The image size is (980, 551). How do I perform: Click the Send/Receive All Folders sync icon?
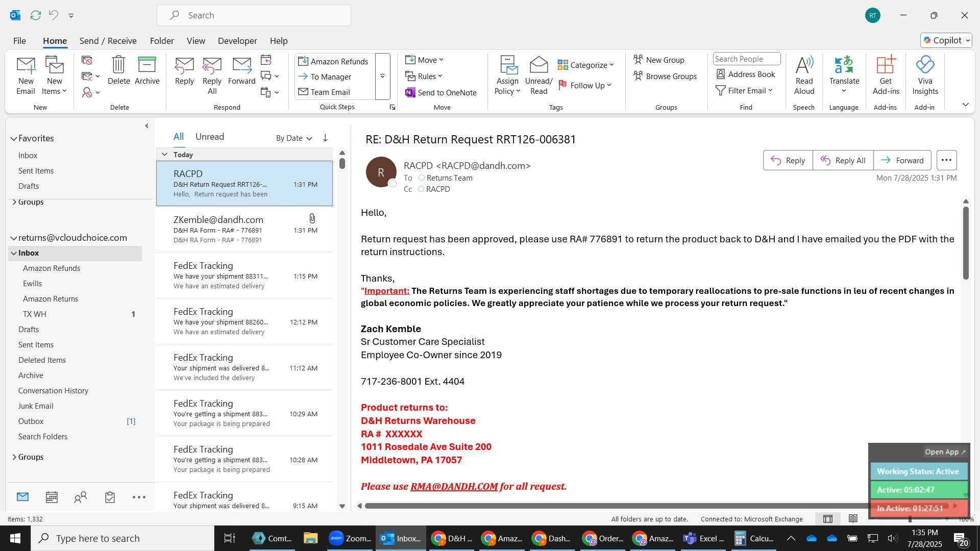(x=35, y=15)
